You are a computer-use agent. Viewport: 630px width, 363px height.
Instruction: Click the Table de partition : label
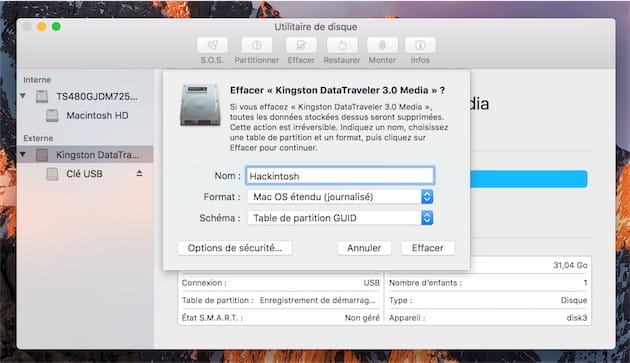pos(217,300)
